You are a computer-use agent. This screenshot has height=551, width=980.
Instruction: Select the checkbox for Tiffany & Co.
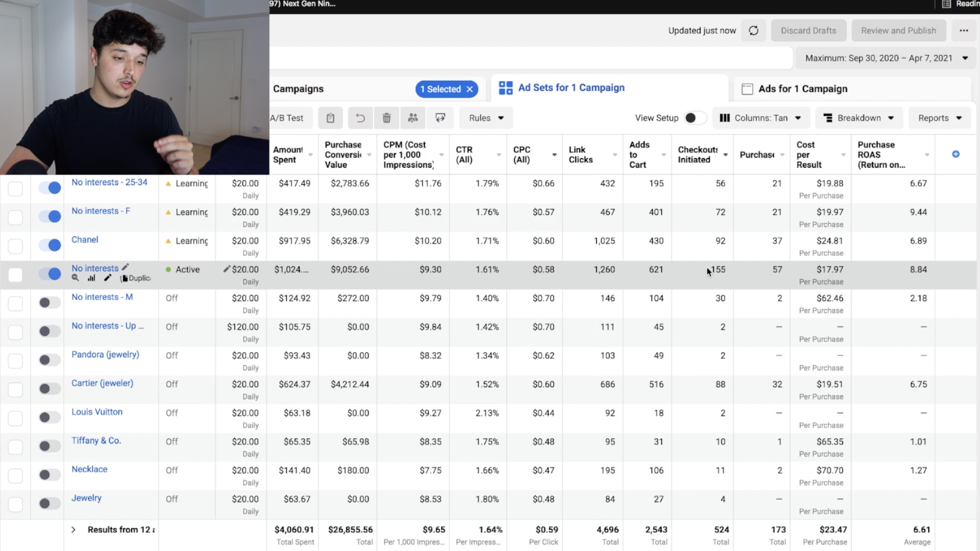(x=15, y=447)
